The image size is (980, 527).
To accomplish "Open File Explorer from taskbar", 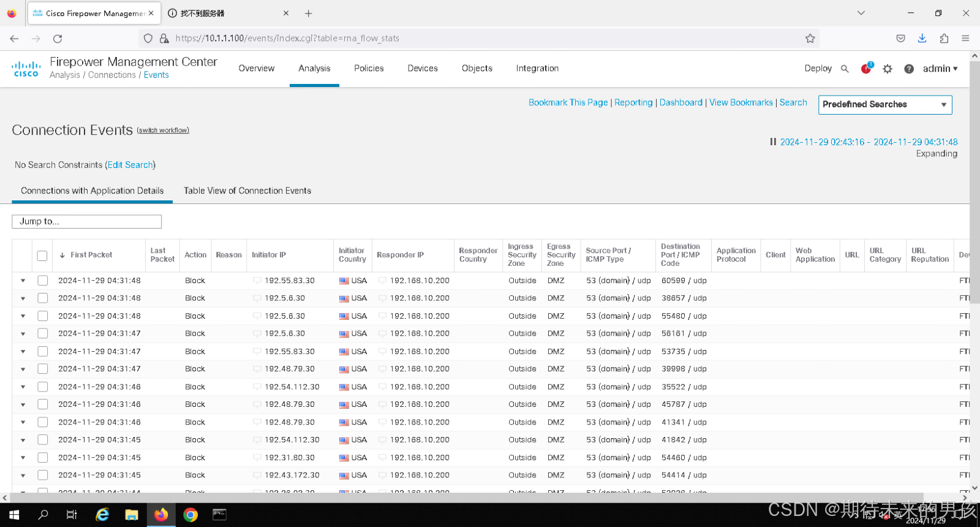I will pyautogui.click(x=132, y=515).
